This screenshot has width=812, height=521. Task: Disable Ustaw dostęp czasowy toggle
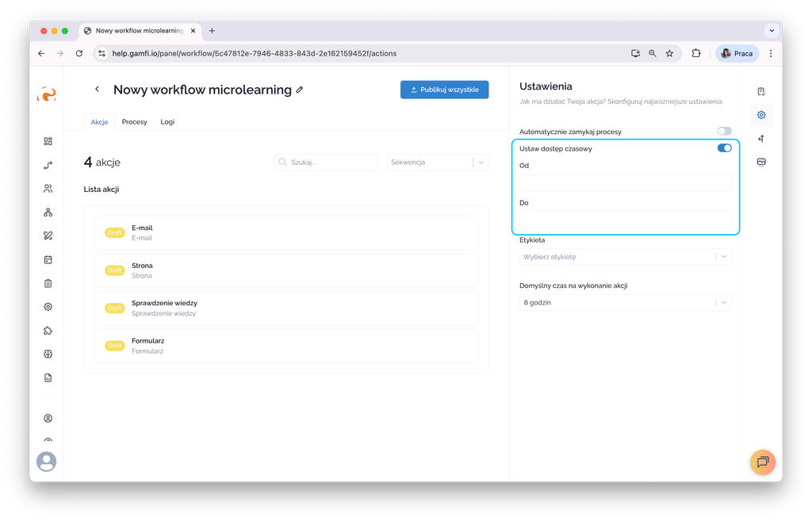click(724, 148)
